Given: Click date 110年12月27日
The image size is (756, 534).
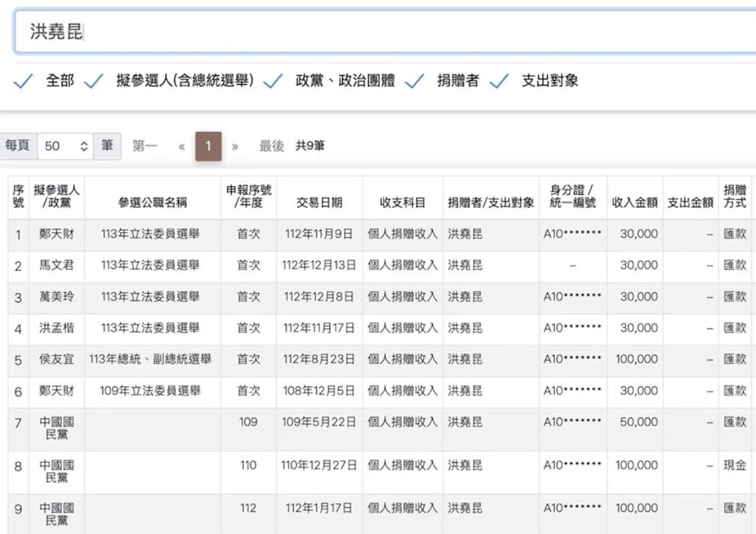Looking at the screenshot, I should 319,465.
